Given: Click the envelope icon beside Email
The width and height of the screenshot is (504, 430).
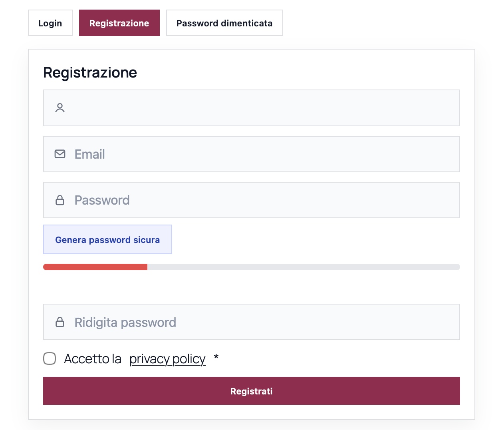Looking at the screenshot, I should click(60, 154).
